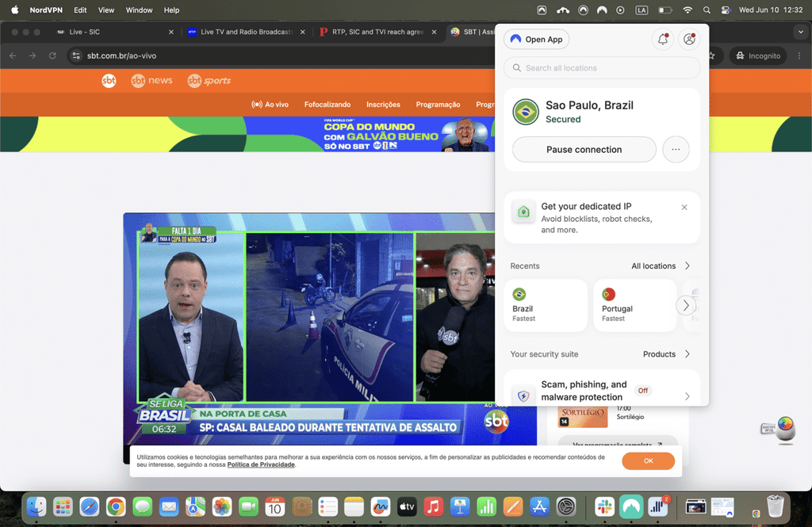
Task: Go to sbt sports site
Action: point(209,81)
